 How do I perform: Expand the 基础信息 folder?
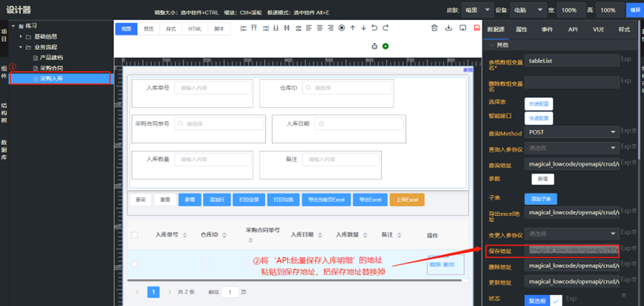[x=21, y=36]
